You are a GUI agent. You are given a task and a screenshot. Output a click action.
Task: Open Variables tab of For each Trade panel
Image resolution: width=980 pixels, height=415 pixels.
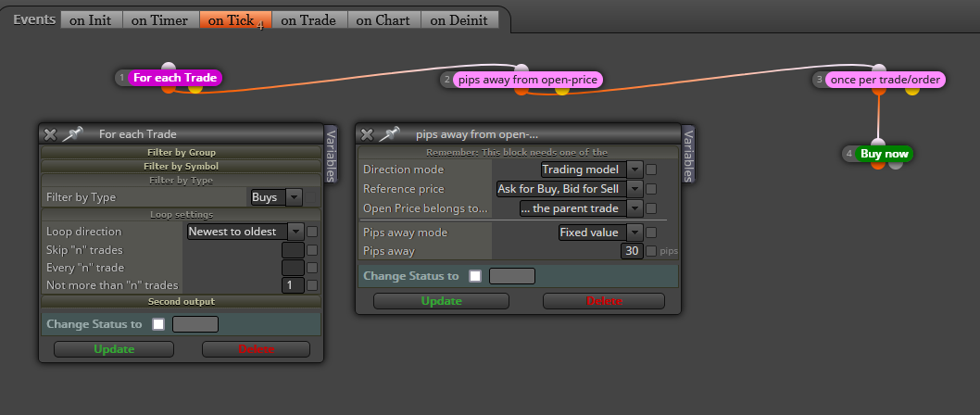click(331, 154)
